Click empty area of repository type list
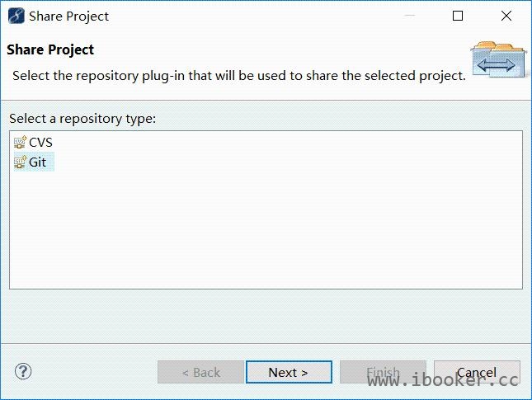The image size is (532, 400). coord(266,231)
